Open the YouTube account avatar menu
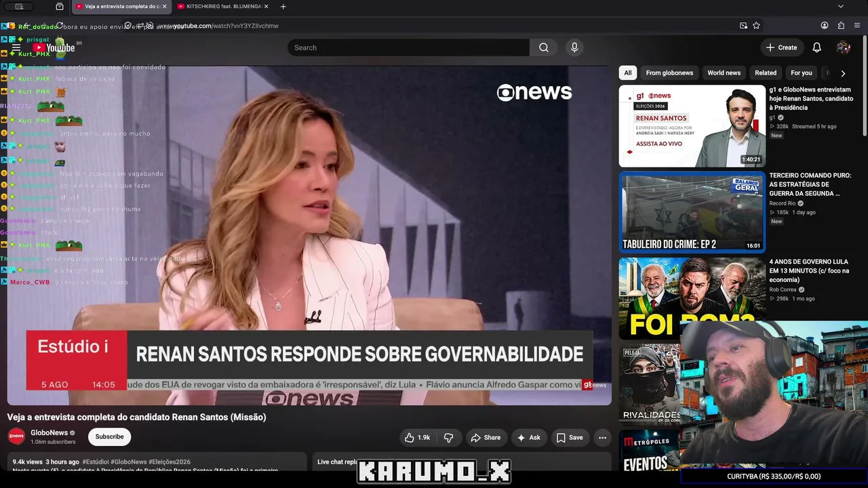This screenshot has width=868, height=488. coord(844,47)
